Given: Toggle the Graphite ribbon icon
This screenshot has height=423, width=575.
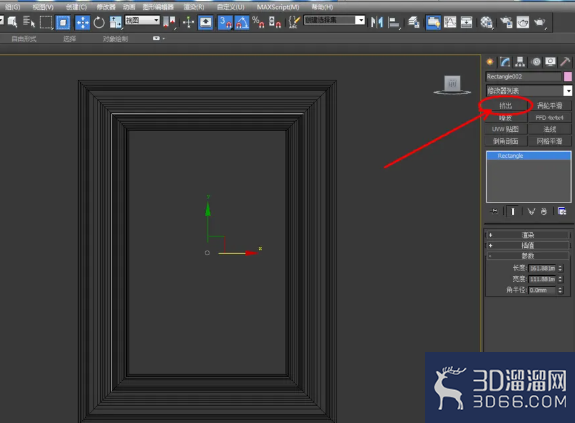Looking at the screenshot, I should point(433,22).
